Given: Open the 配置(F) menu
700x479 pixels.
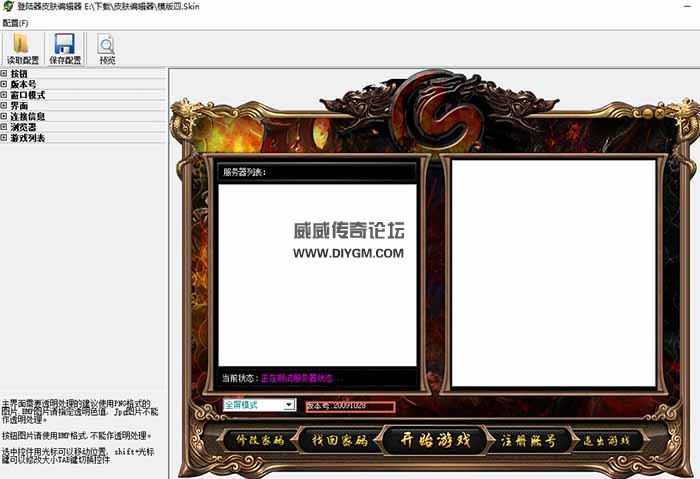Looking at the screenshot, I should click(15, 23).
